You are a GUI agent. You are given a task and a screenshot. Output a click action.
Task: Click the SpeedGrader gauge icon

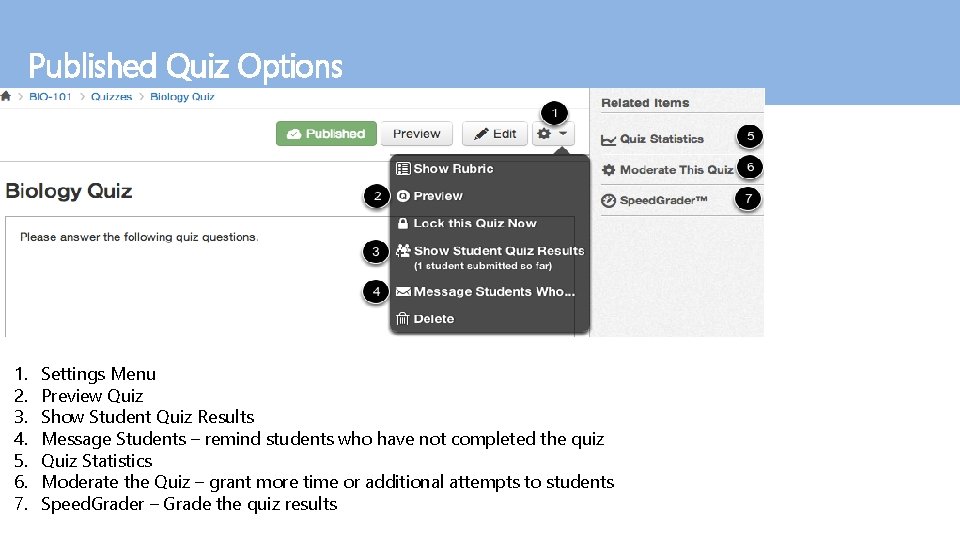click(x=608, y=201)
